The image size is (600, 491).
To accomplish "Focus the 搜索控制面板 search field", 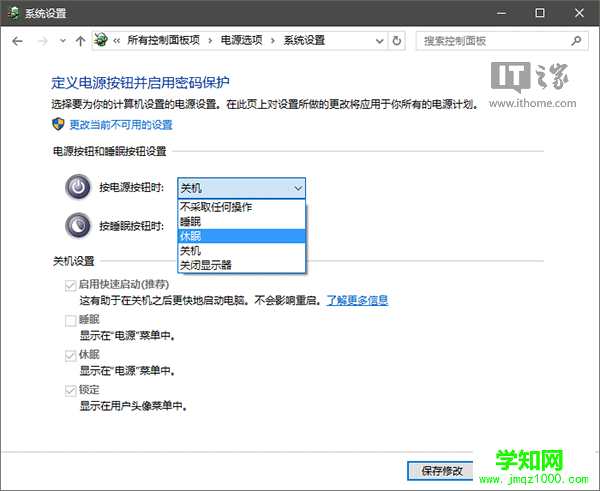I will [502, 41].
